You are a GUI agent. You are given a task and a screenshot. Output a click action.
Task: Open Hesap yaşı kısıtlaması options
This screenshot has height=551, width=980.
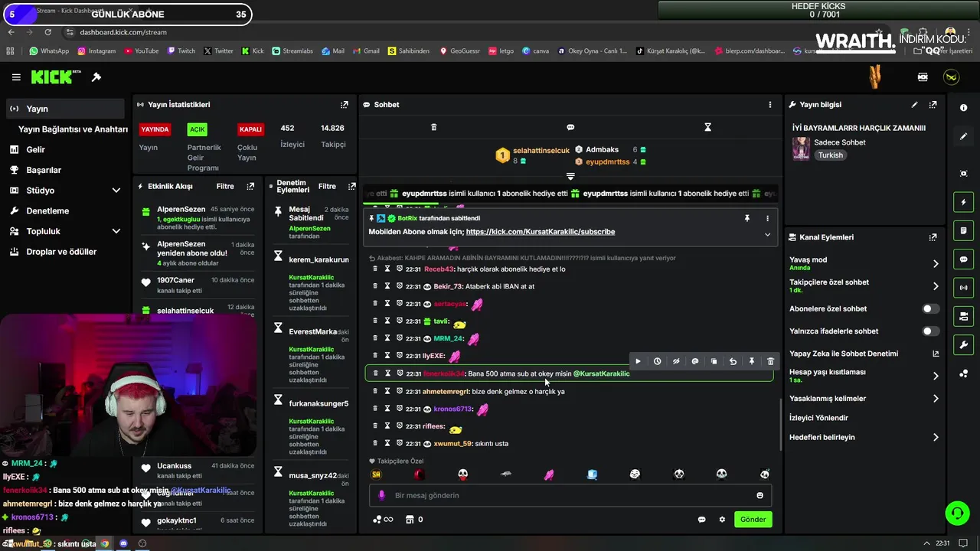[864, 376]
